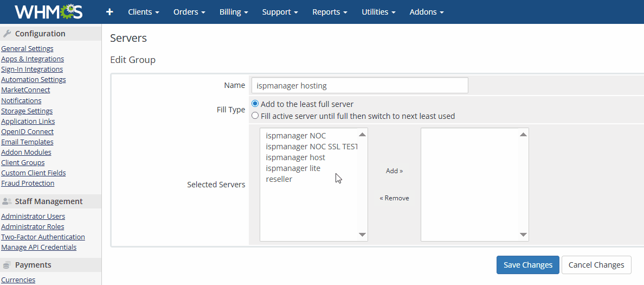Select 'Fill active server until full' option
Image resolution: width=644 pixels, height=285 pixels.
pyautogui.click(x=255, y=116)
